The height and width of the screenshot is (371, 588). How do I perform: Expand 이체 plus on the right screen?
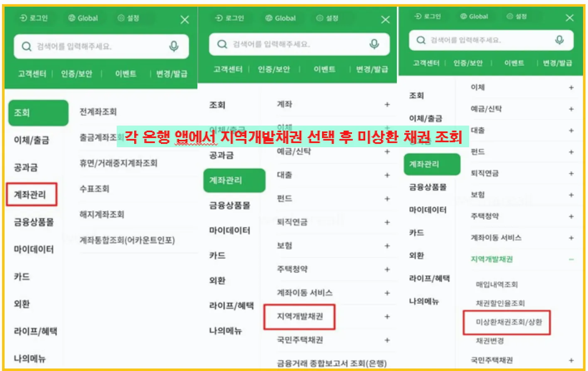point(571,87)
